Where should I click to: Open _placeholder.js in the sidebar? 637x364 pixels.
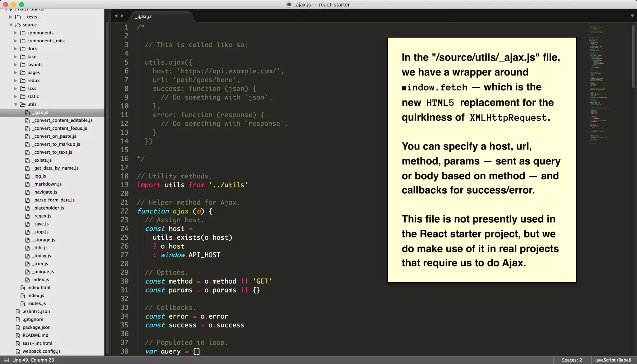point(48,208)
